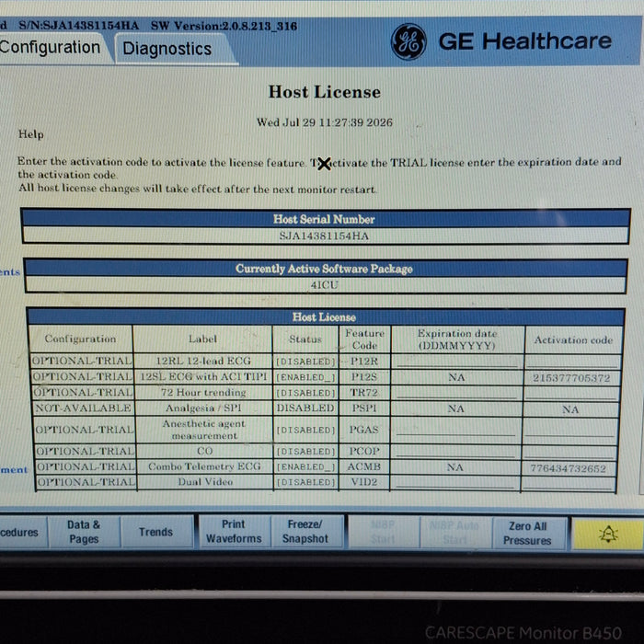Click the 72 Hour trending label
Image resolution: width=644 pixels, height=644 pixels.
pos(203,393)
